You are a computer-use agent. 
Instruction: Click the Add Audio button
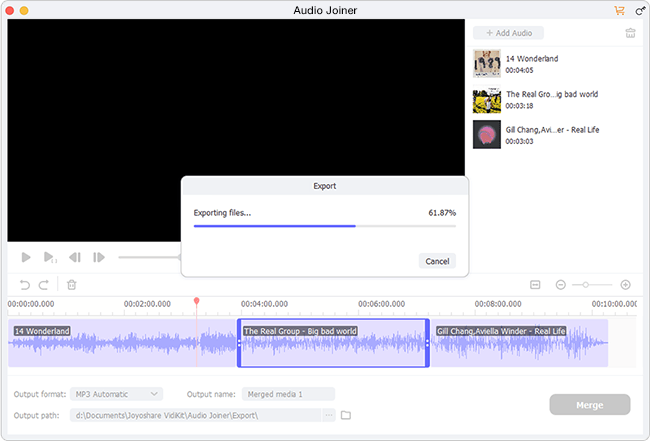(x=508, y=33)
